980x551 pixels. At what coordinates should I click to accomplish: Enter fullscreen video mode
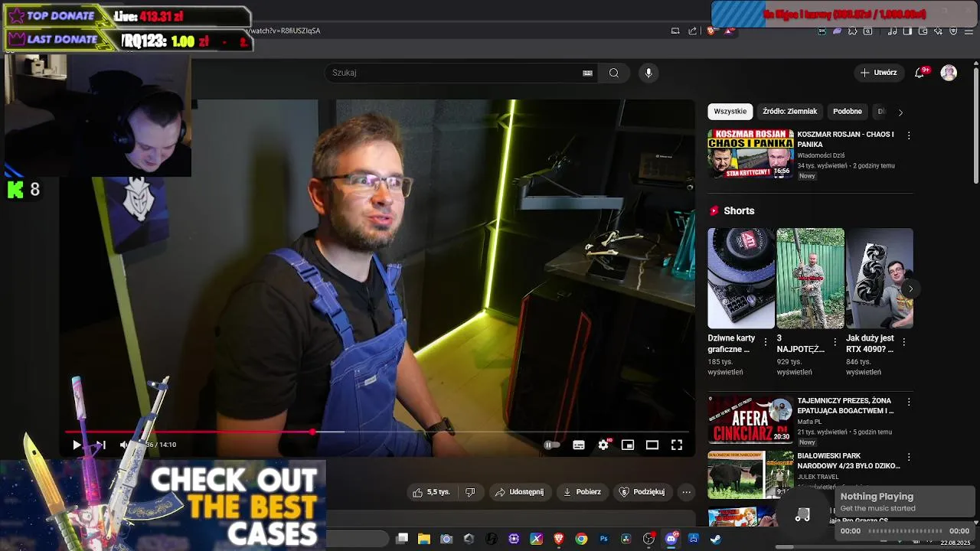tap(677, 445)
